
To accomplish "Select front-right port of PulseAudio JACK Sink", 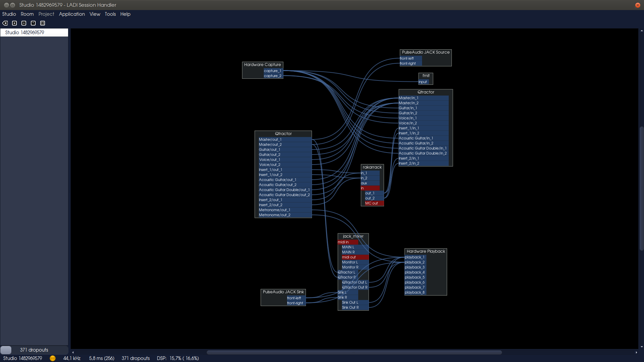I will (296, 303).
